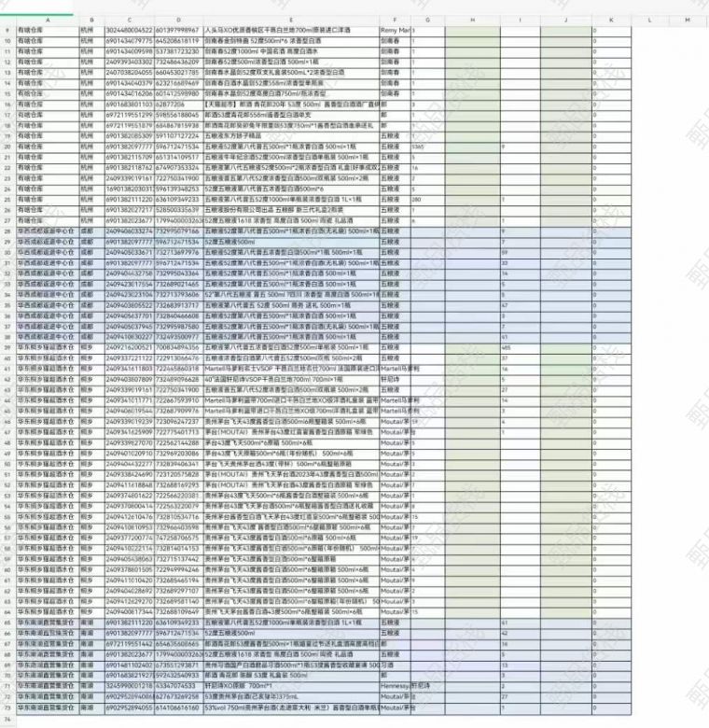The width and height of the screenshot is (709, 728).
Task: Click brand cell '习酒' in row 69
Action: 395,665
